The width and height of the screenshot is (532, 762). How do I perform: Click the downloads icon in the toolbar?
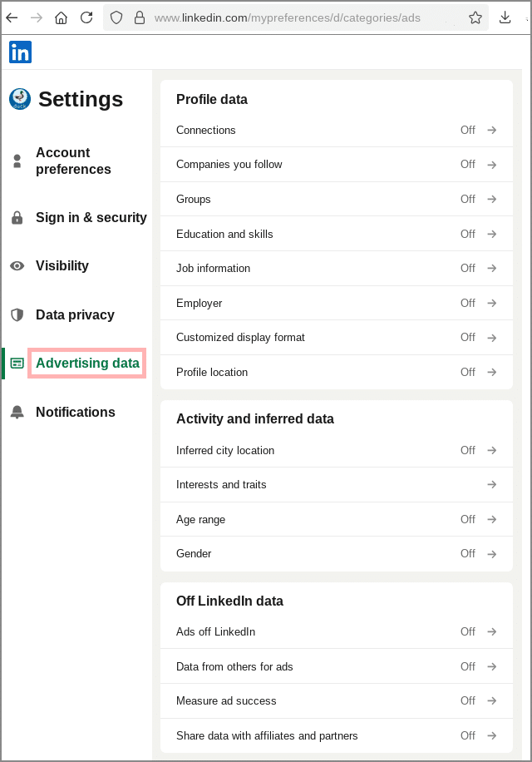point(507,17)
